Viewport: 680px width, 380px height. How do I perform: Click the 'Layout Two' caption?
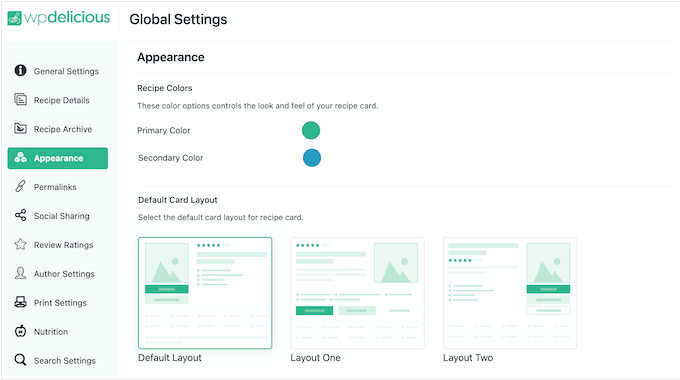click(468, 358)
